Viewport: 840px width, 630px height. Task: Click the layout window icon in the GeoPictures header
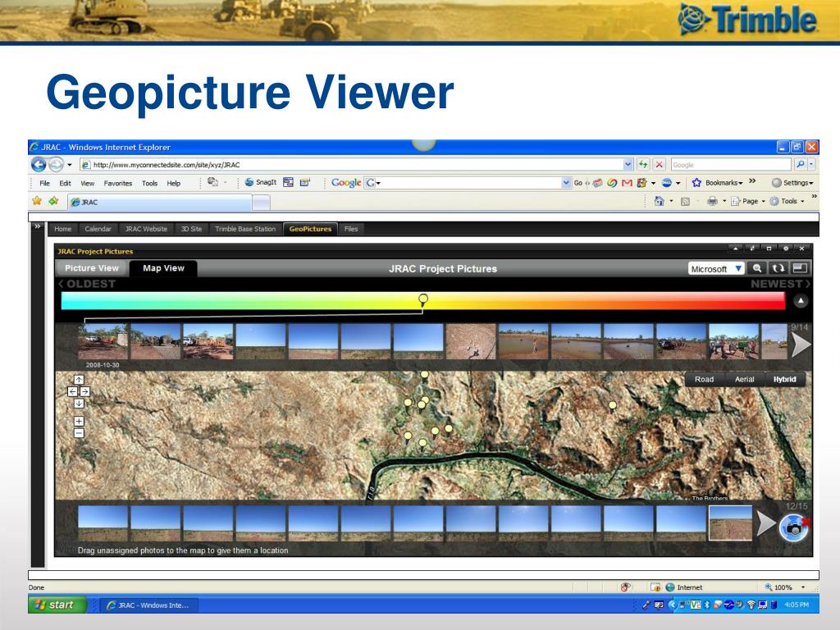pyautogui.click(x=799, y=268)
